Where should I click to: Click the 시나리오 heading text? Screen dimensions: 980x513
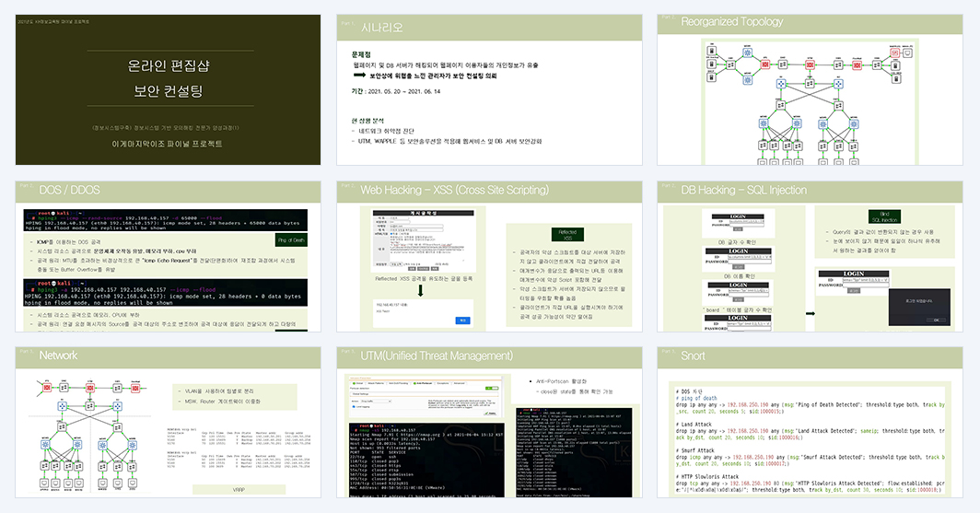[x=382, y=28]
